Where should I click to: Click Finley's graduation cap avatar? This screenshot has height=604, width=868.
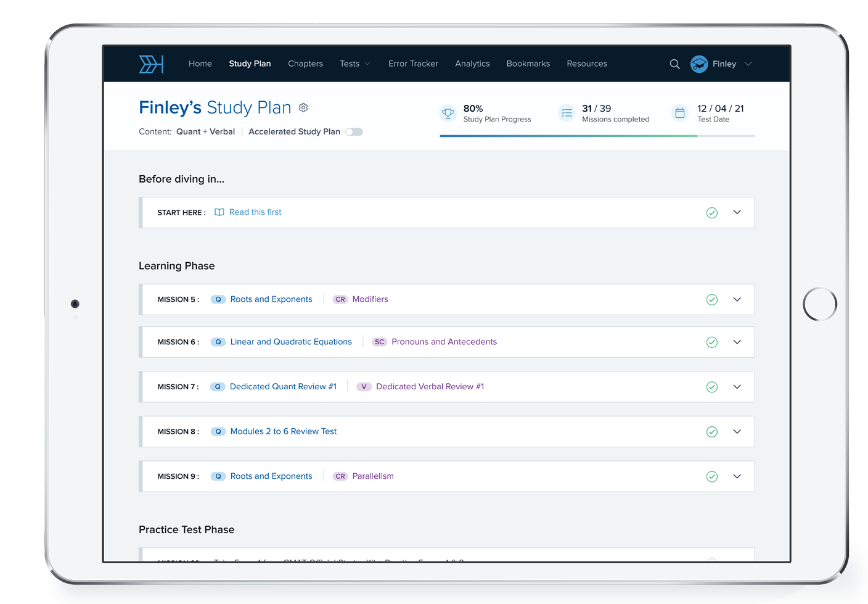tap(699, 64)
